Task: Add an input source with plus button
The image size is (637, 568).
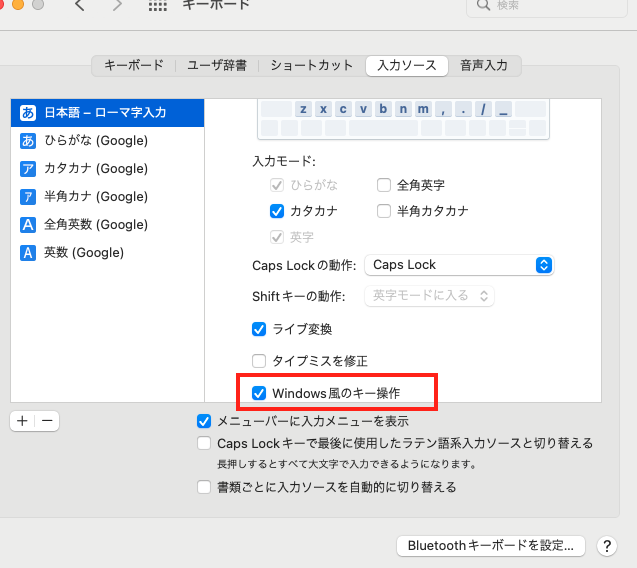Action: pyautogui.click(x=22, y=421)
